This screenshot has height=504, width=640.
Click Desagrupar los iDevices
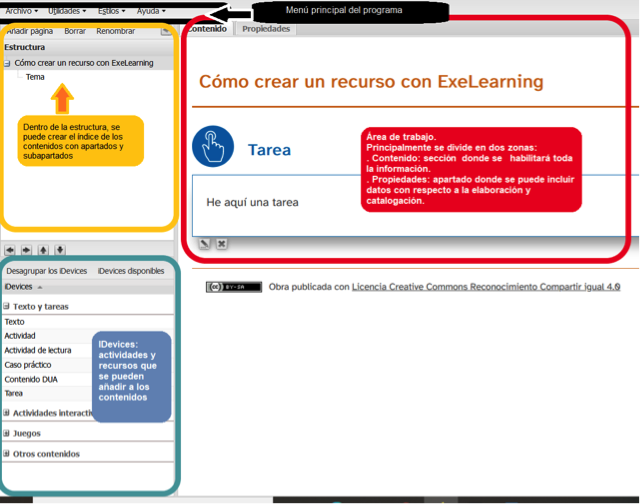click(47, 271)
